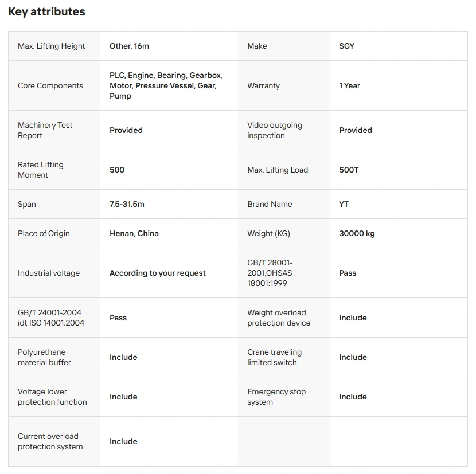Click the Current overload protection system label
The height and width of the screenshot is (474, 476).
[x=50, y=441]
